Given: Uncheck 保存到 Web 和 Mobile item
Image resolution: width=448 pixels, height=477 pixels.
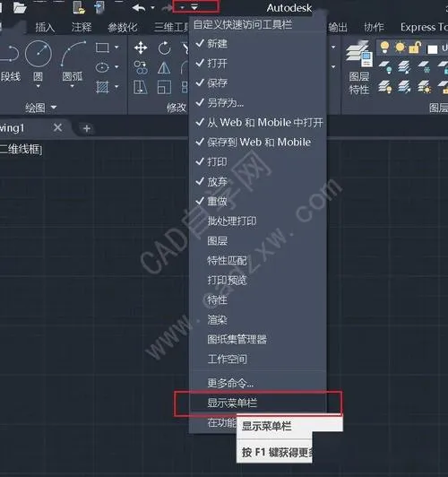Looking at the screenshot, I should [258, 142].
